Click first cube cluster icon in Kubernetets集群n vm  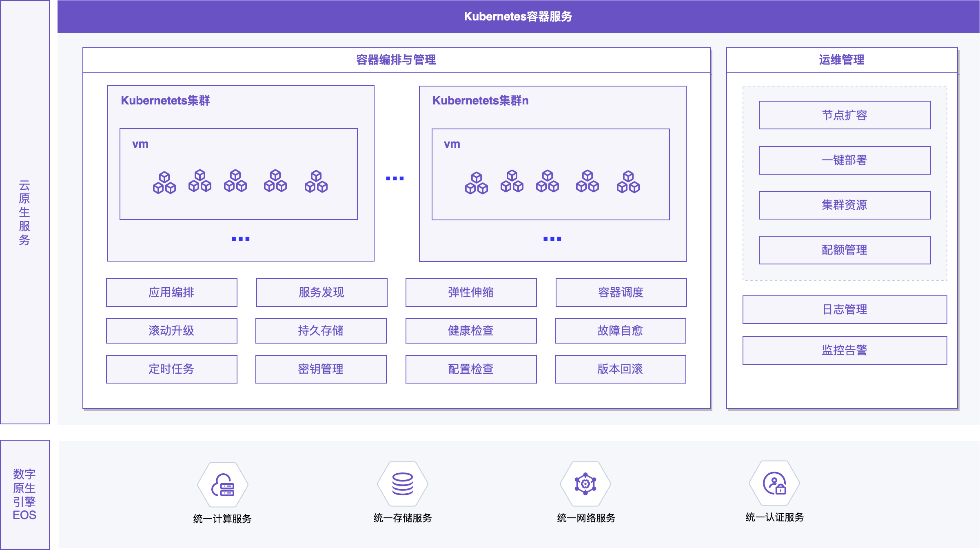[x=477, y=183]
